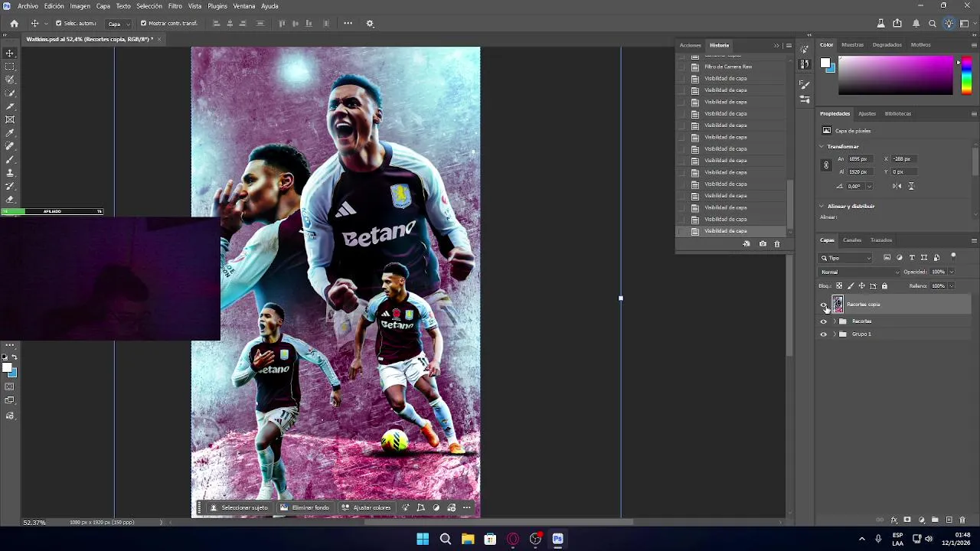The image size is (980, 551).
Task: Open the notifications bell icon
Action: click(x=916, y=23)
